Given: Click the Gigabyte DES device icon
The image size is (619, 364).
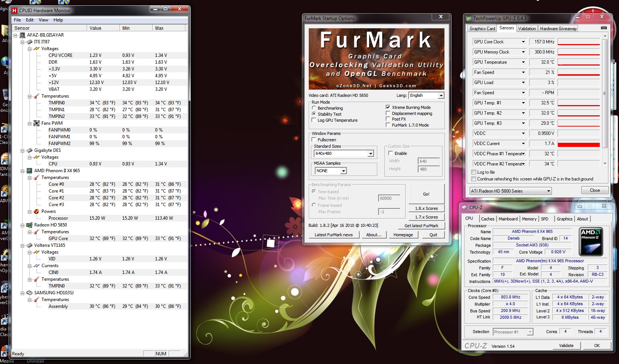Looking at the screenshot, I should pos(30,150).
